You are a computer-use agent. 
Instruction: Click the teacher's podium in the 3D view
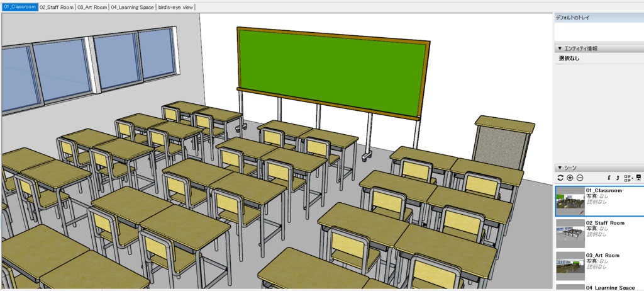504,142
